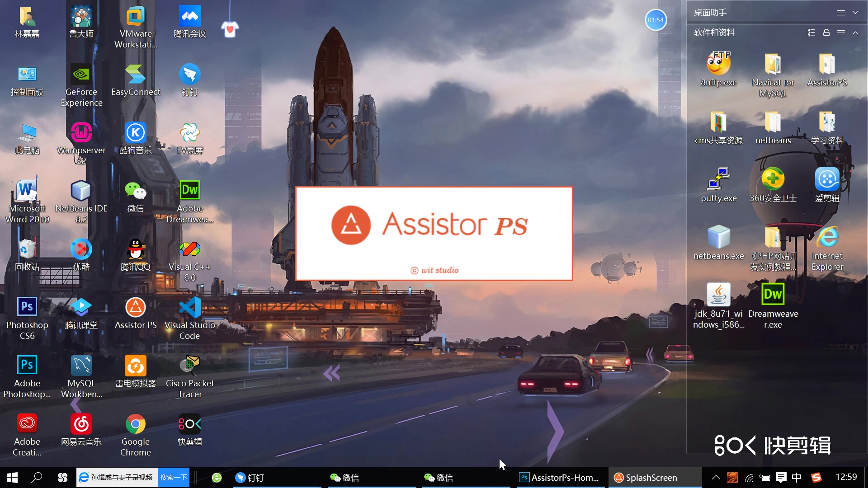Open Navicat for MySQL folder
The width and height of the screenshot is (868, 488).
tap(773, 75)
